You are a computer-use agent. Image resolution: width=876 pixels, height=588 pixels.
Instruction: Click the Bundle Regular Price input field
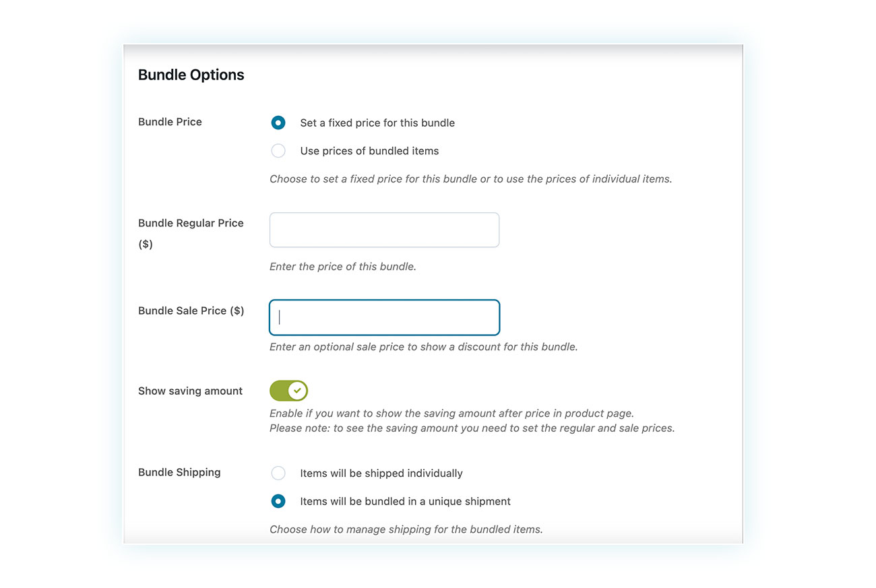coord(384,230)
